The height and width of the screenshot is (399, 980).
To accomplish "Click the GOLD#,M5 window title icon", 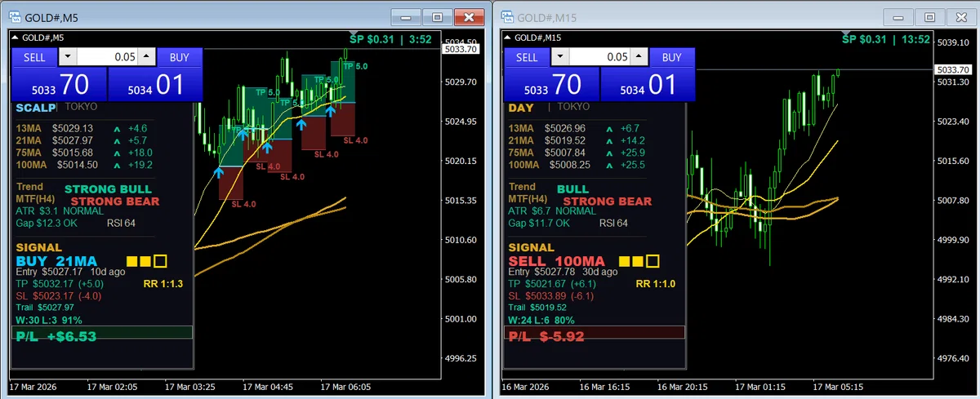I will [x=14, y=16].
